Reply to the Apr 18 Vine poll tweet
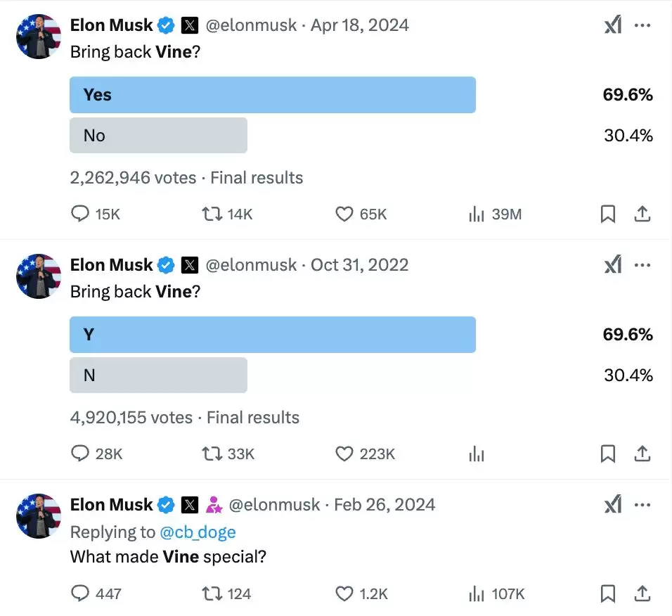The width and height of the screenshot is (672, 616). pos(80,214)
